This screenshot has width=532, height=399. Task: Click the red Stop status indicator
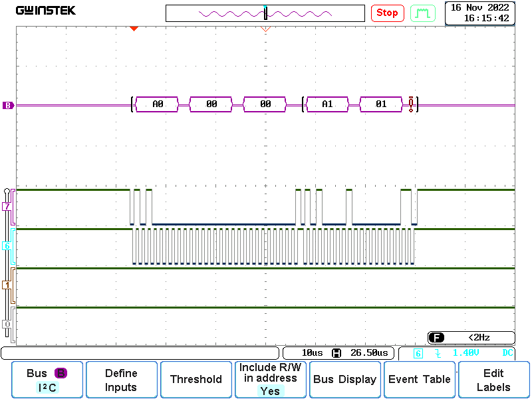click(x=387, y=13)
